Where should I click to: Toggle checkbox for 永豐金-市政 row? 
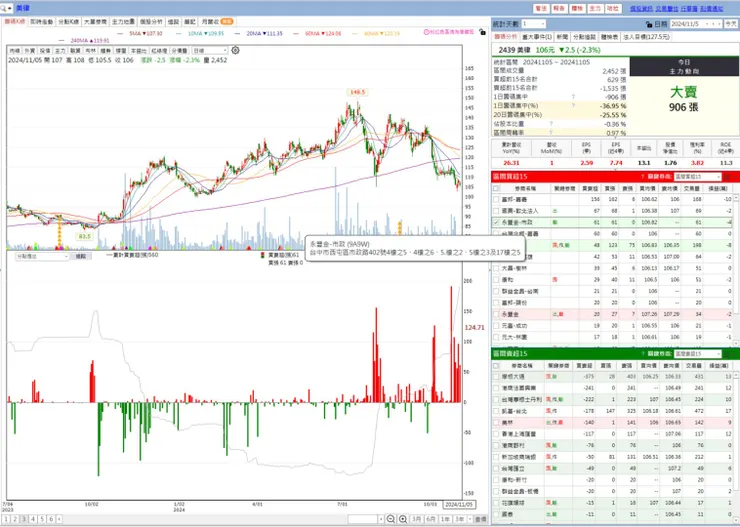(x=496, y=222)
